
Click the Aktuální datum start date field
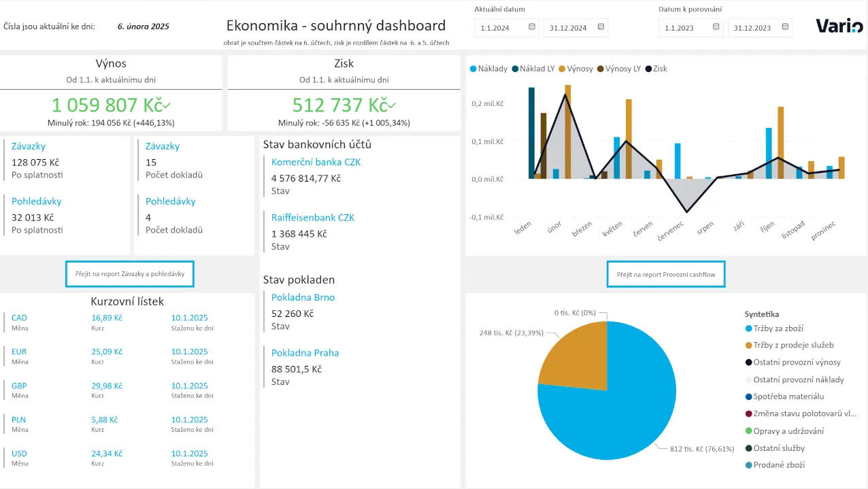pyautogui.click(x=499, y=28)
